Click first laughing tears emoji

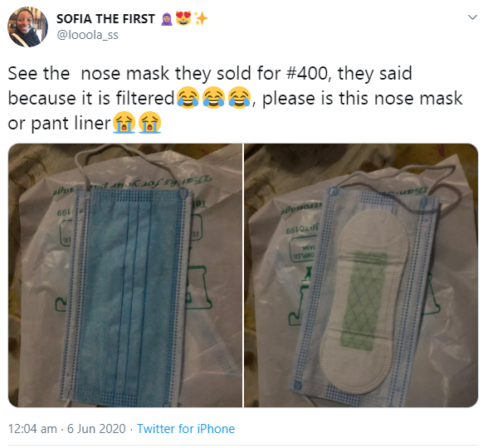[188, 98]
